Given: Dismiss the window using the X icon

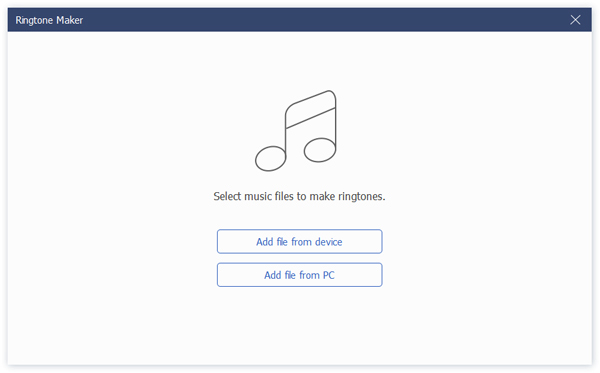Looking at the screenshot, I should click(575, 20).
